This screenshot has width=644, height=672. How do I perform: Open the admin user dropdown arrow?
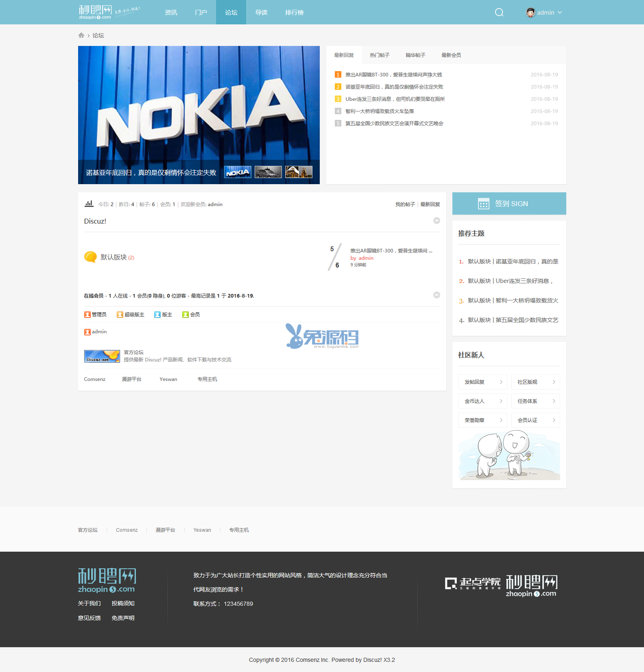[x=560, y=13]
